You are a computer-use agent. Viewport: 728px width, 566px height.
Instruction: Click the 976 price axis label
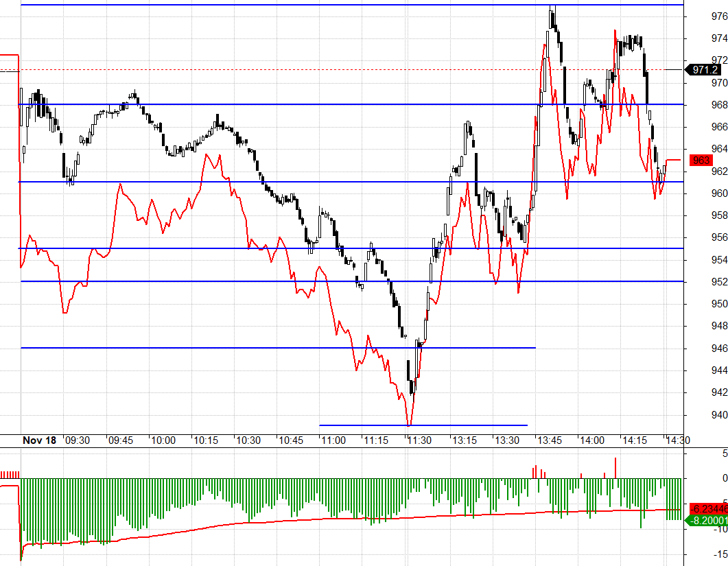click(719, 16)
